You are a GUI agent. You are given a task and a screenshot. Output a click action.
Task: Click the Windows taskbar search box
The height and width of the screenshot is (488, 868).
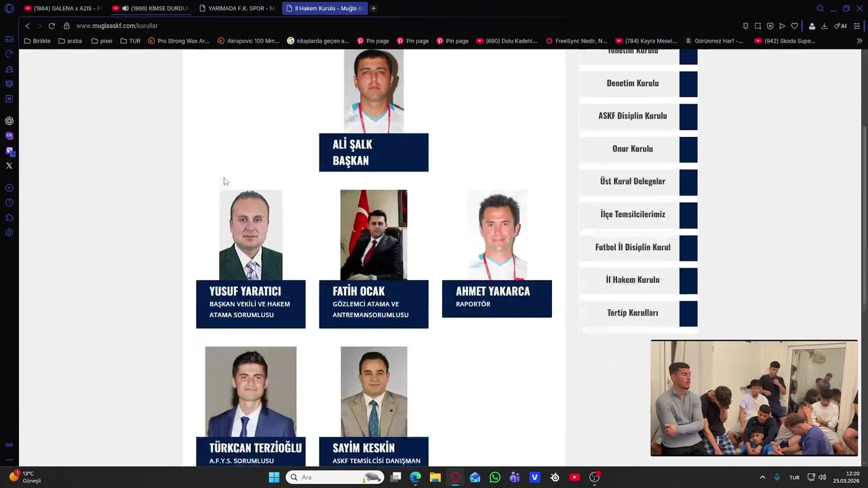tap(334, 477)
